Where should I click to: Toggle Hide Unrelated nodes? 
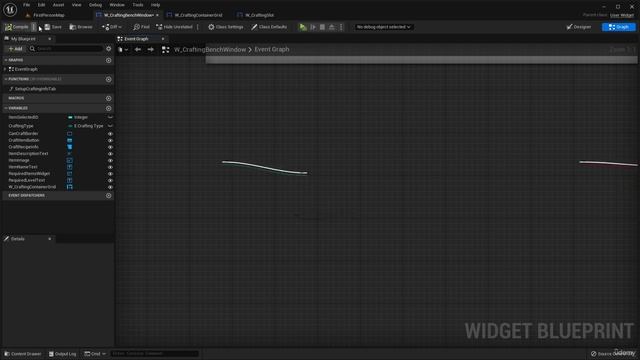click(174, 27)
